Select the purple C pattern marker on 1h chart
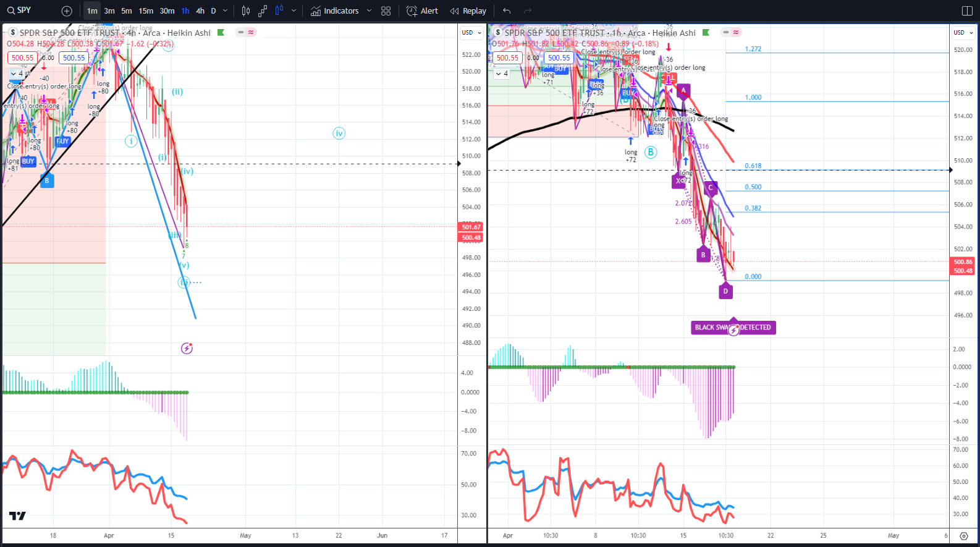Image resolution: width=980 pixels, height=547 pixels. tap(711, 188)
